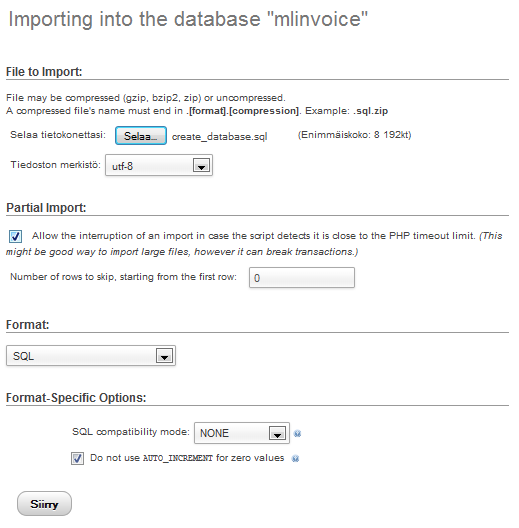Expand the SQL format dropdown
519x528 pixels.
91,356
